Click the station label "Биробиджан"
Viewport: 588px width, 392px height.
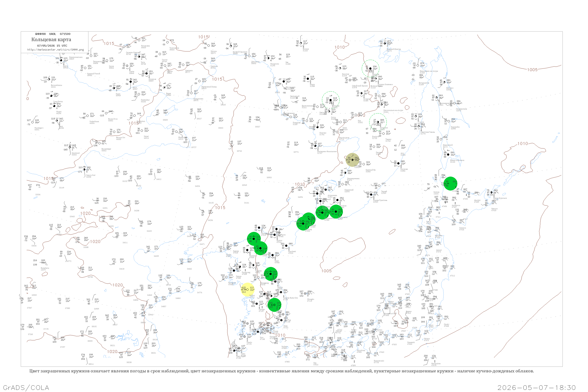click(344, 138)
